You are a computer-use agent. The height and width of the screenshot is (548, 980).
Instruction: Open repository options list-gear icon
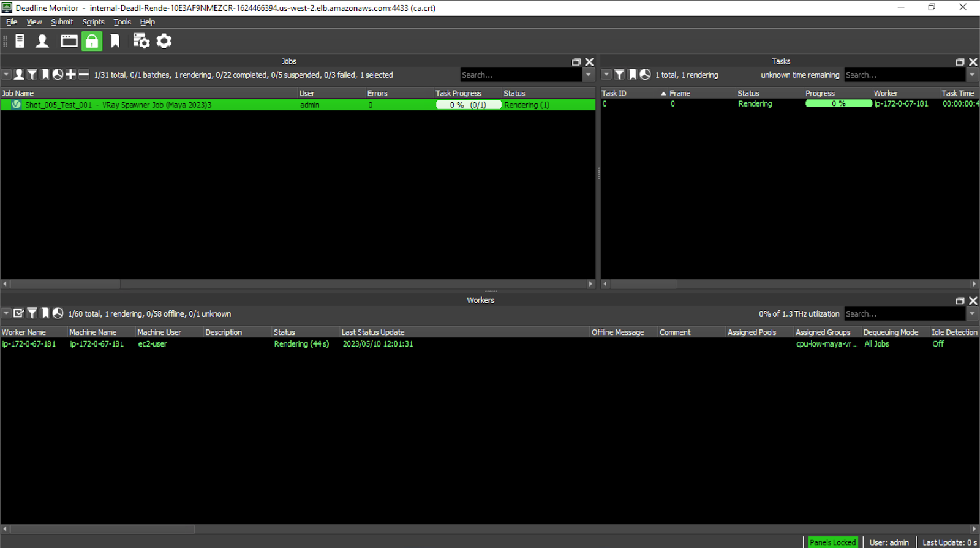[x=141, y=41]
